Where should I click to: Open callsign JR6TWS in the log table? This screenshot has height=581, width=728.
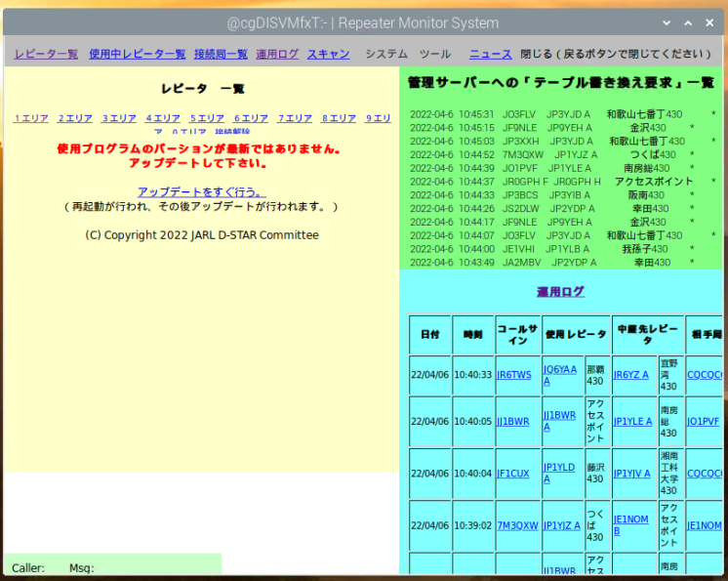[513, 375]
